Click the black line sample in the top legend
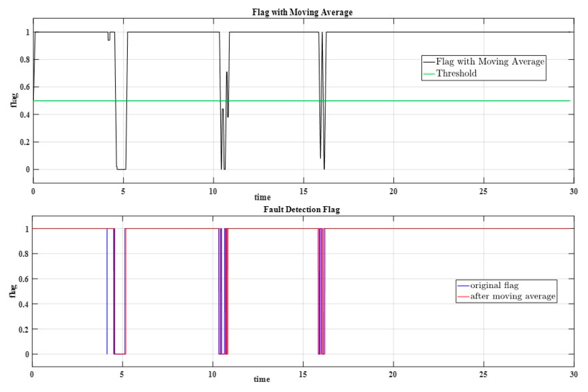 coord(429,62)
